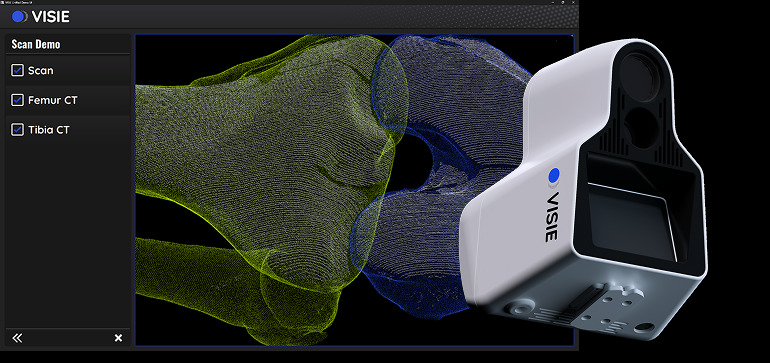Collapse the sidebar with double chevron
Screen dimensions: 770x363
tap(17, 338)
